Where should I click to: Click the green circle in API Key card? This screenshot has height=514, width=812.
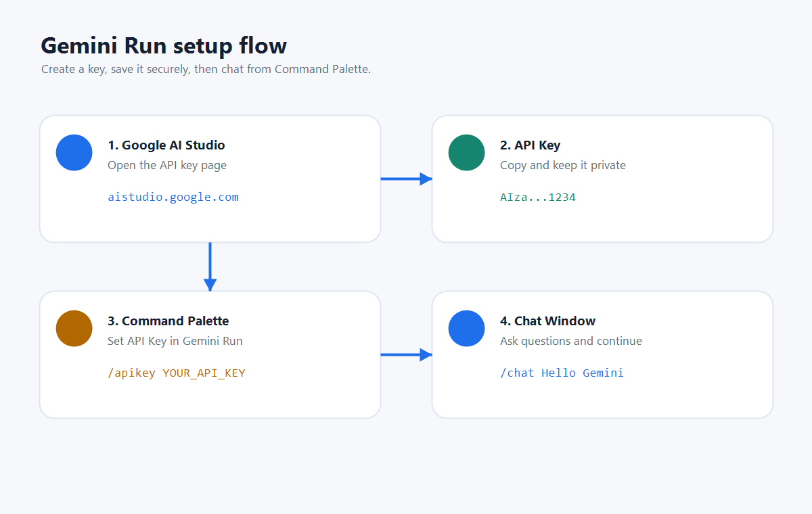(467, 152)
